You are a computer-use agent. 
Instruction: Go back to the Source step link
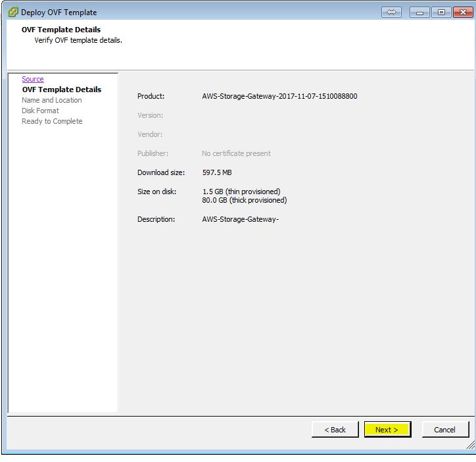(x=32, y=79)
